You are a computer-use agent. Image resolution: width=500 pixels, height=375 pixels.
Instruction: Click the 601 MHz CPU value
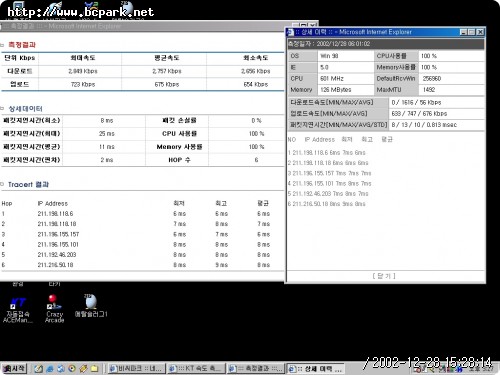tap(332, 79)
